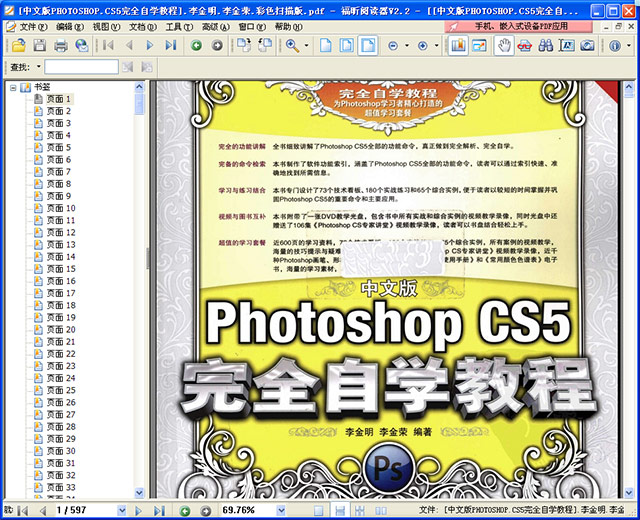Click find previous icon beside search field

[x=128, y=67]
